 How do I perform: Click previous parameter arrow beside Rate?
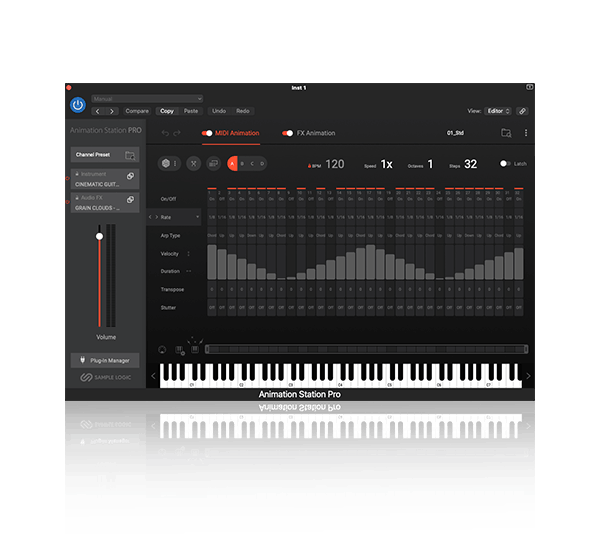[150, 217]
